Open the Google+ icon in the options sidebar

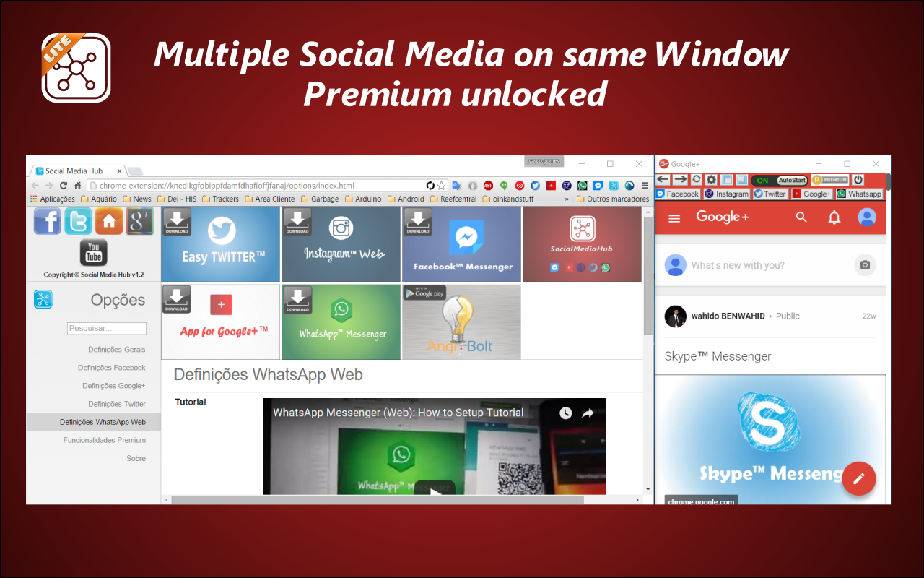pos(140,220)
